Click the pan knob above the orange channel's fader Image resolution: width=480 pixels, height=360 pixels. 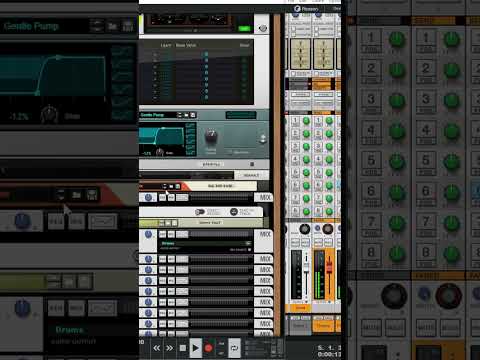pos(328,229)
